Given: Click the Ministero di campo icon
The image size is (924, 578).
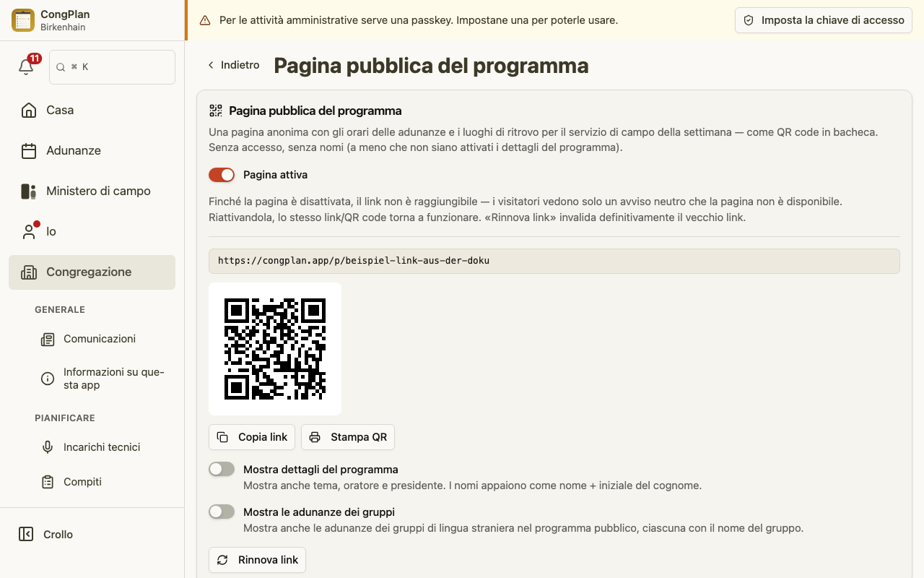Looking at the screenshot, I should coord(29,191).
